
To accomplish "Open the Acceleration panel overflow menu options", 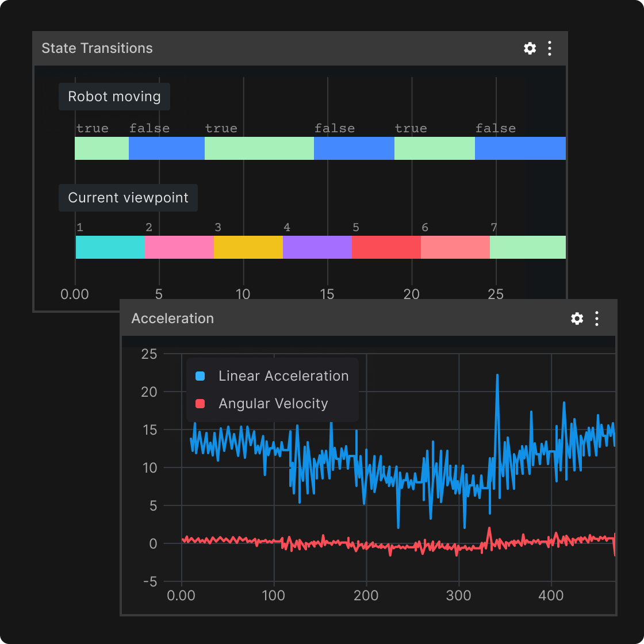I will 597,318.
